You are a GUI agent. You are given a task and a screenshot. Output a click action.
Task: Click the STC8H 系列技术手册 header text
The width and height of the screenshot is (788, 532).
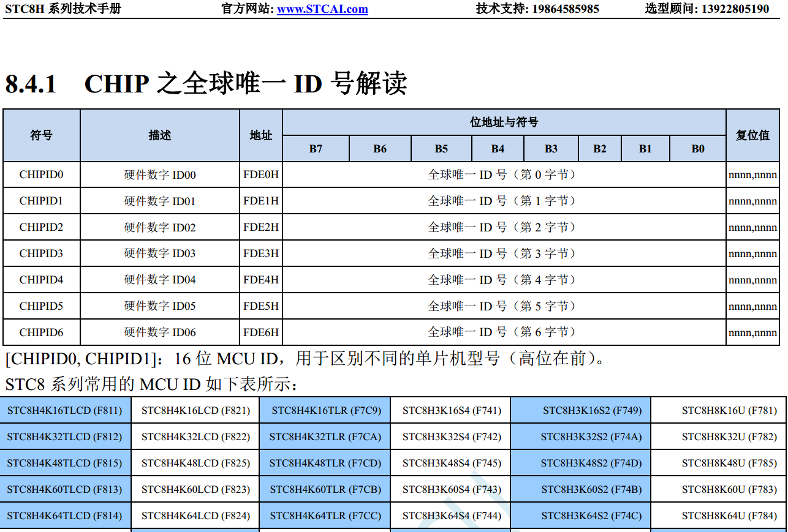[x=63, y=9]
